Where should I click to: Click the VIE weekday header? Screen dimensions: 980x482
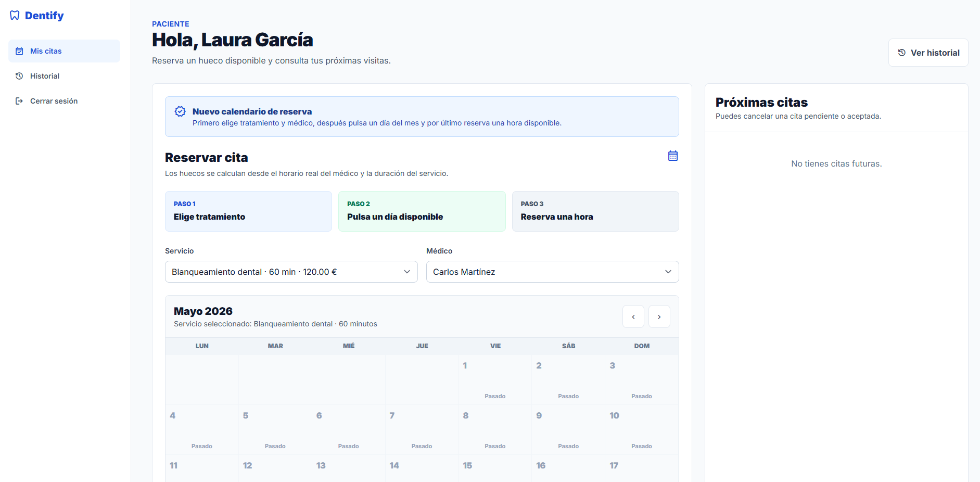[495, 346]
